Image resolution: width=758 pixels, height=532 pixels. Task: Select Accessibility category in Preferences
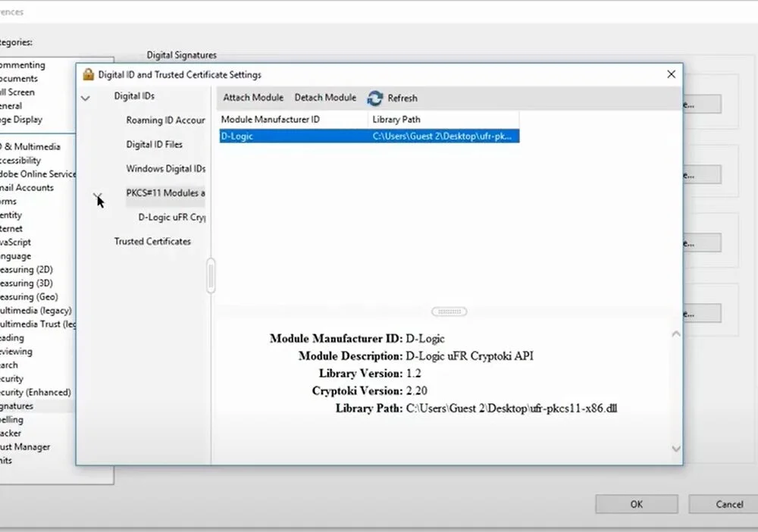(20, 160)
